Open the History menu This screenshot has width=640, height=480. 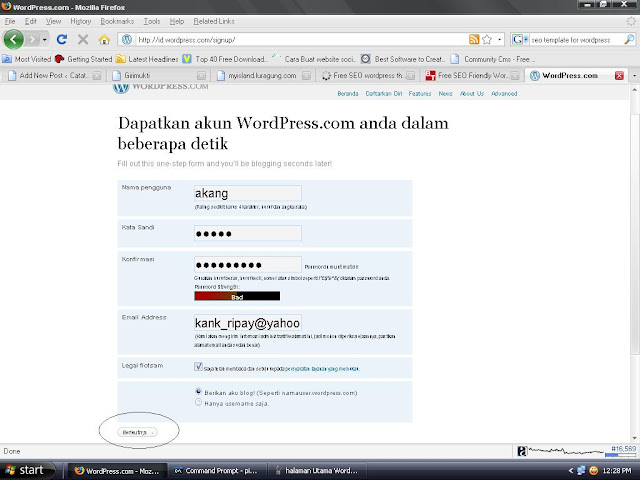coord(80,21)
